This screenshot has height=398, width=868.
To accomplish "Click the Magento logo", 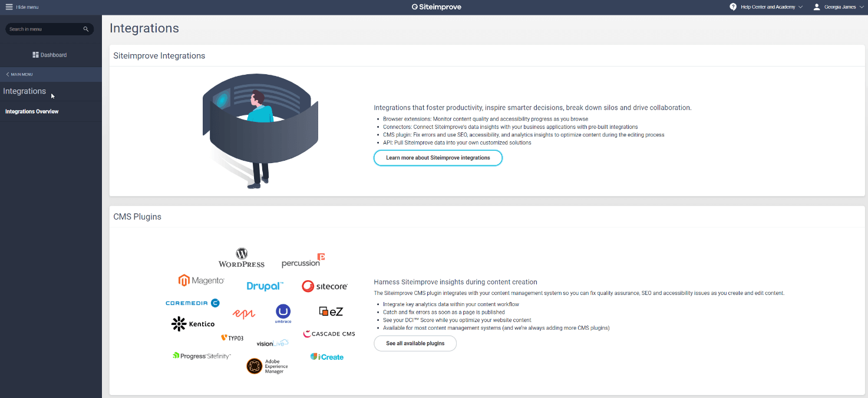I will coord(202,280).
